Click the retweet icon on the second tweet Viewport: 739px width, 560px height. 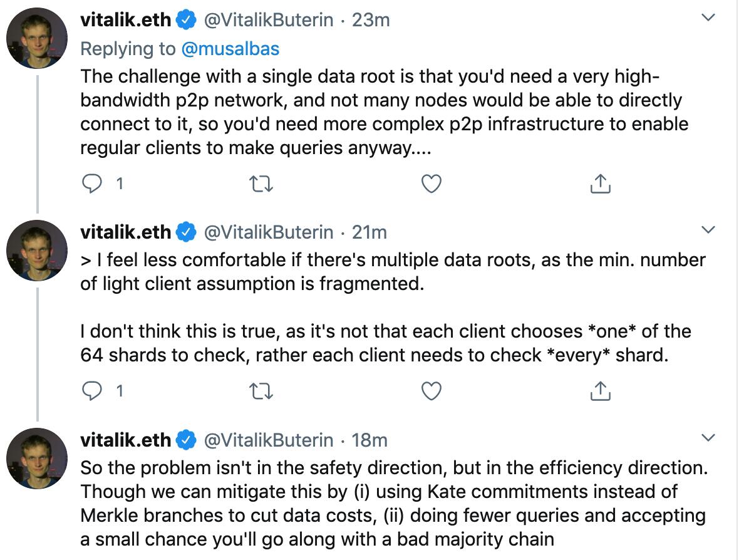click(x=262, y=391)
